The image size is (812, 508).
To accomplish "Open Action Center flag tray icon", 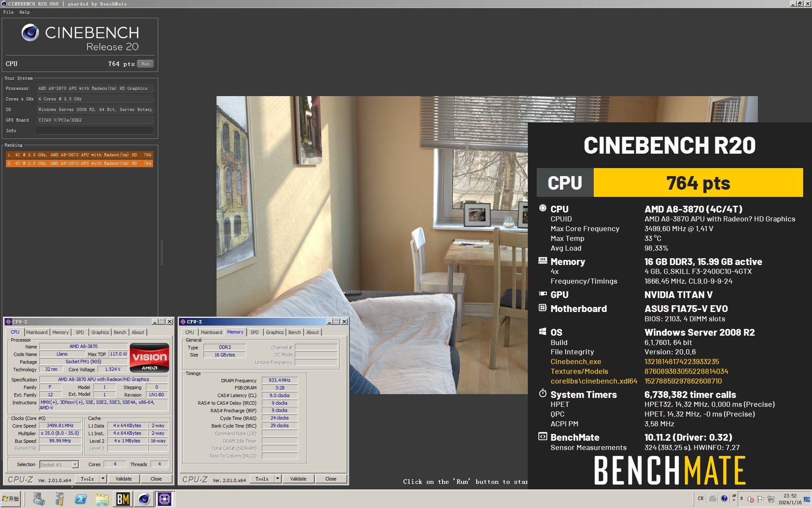I will point(760,499).
